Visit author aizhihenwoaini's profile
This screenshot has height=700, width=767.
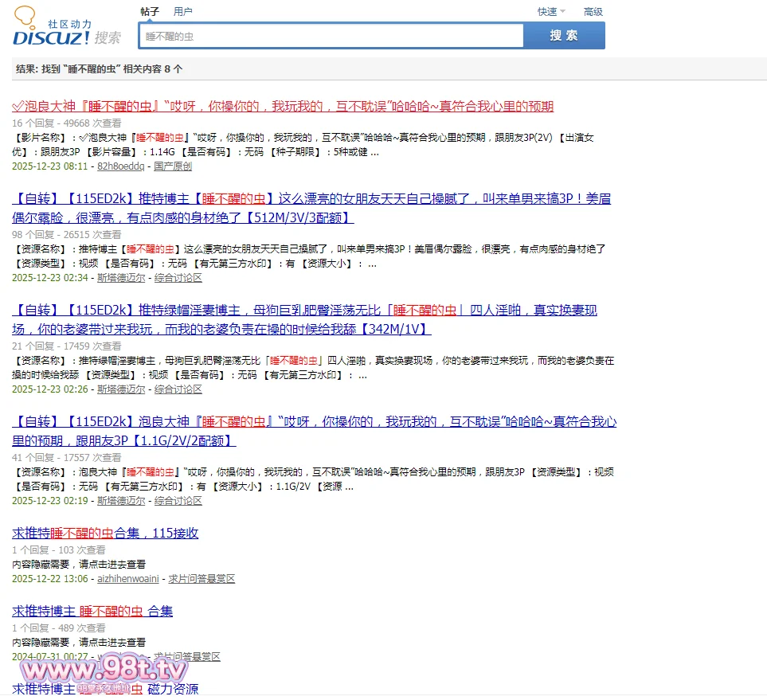(x=128, y=579)
